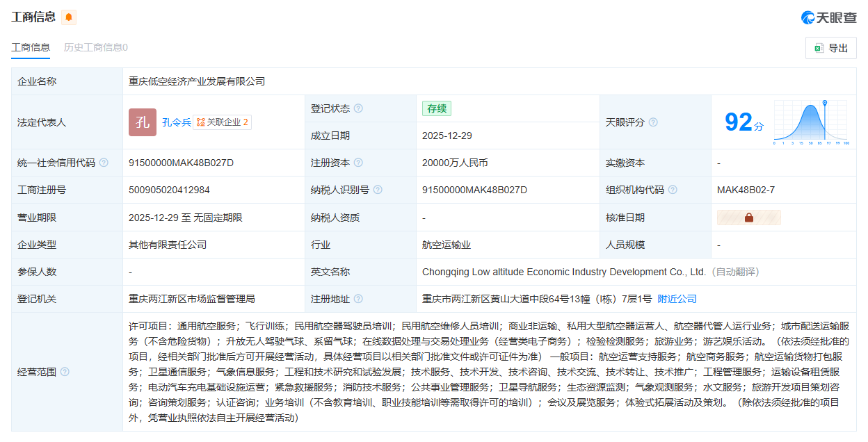Click the question mark next to 注册地址
Viewport: 868px width, 442px height.
coord(360,298)
